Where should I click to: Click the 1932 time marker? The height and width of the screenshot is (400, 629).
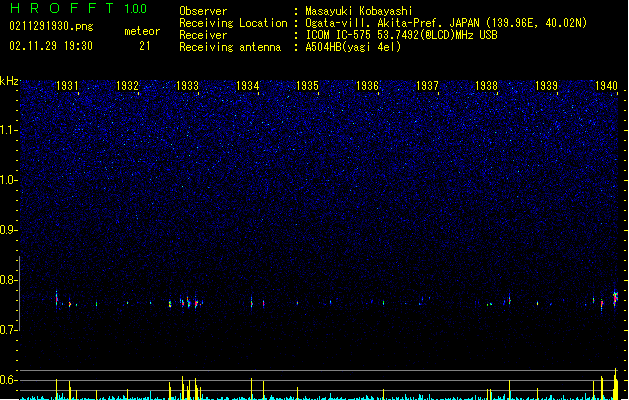pyautogui.click(x=127, y=86)
